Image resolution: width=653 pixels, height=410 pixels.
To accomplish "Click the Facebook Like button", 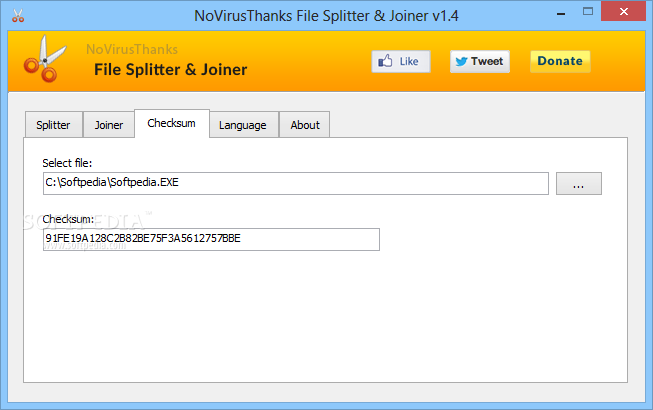I will point(401,62).
